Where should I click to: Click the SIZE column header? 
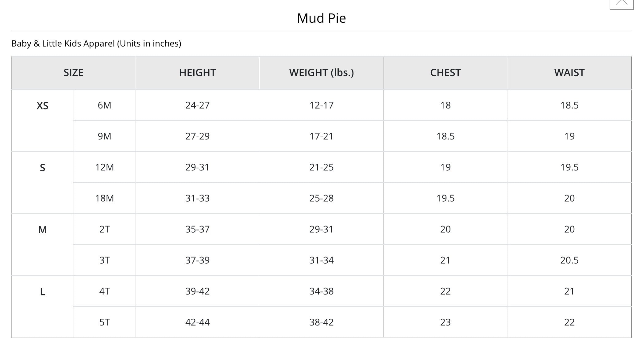coord(73,73)
